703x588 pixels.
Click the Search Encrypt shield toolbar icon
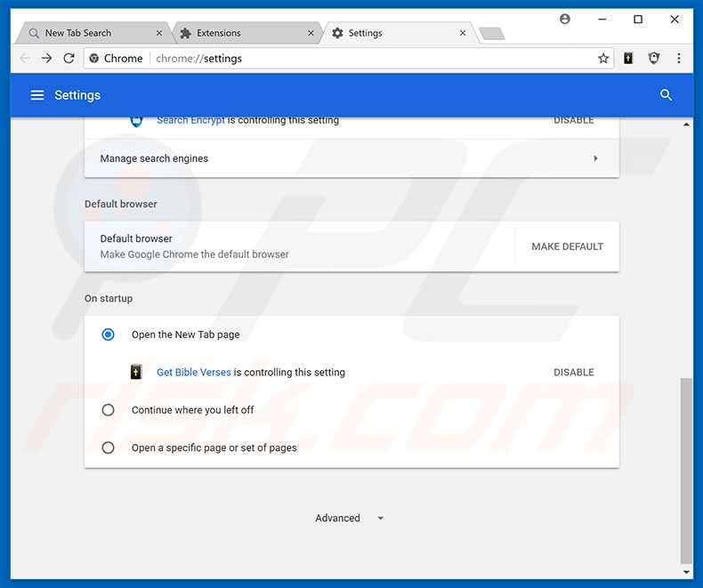tap(654, 58)
